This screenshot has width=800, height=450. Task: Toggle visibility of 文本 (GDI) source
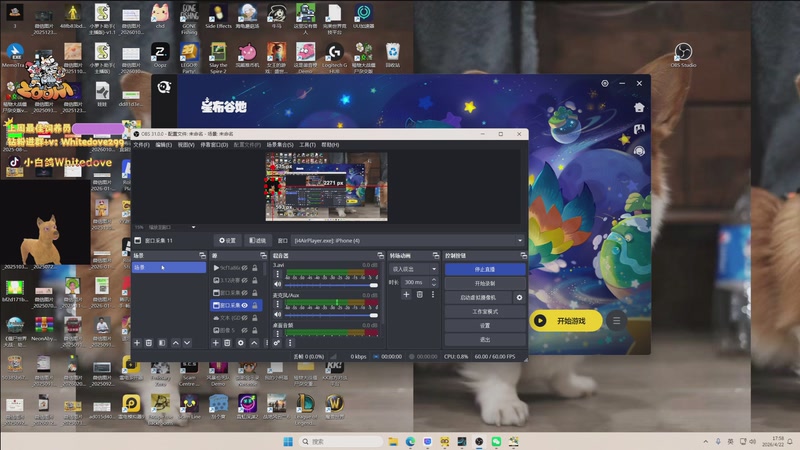tap(245, 317)
